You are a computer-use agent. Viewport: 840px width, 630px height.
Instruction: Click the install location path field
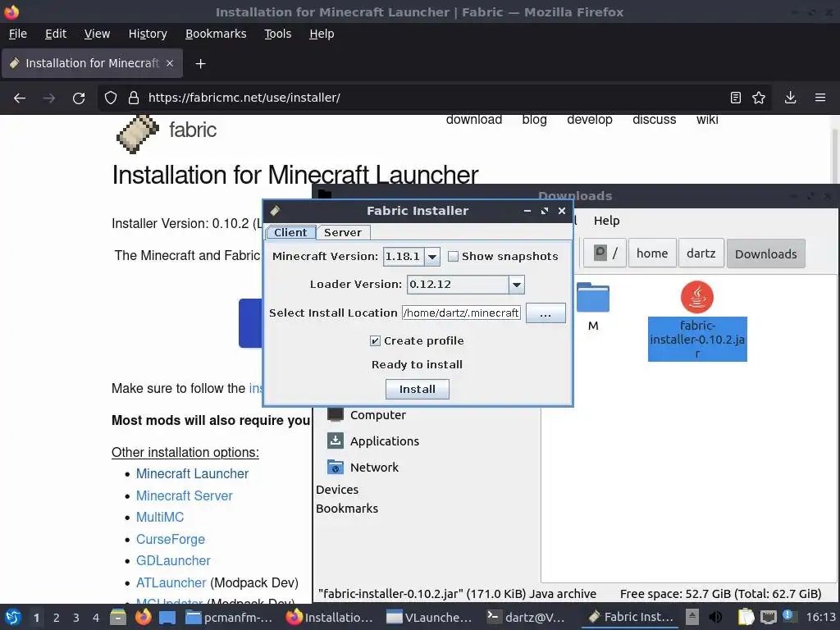461,313
